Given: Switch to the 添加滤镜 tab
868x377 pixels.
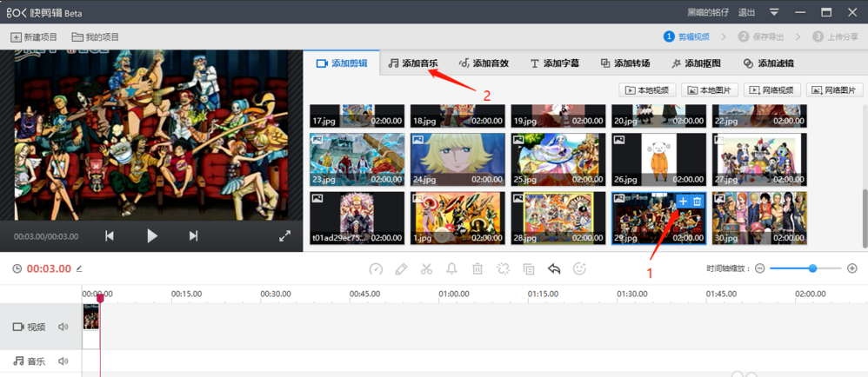Looking at the screenshot, I should click(768, 63).
